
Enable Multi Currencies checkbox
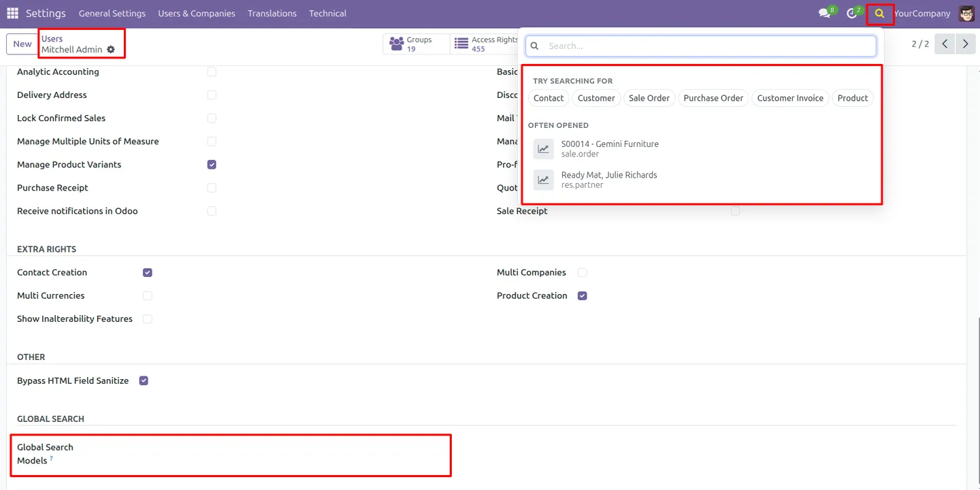tap(148, 295)
